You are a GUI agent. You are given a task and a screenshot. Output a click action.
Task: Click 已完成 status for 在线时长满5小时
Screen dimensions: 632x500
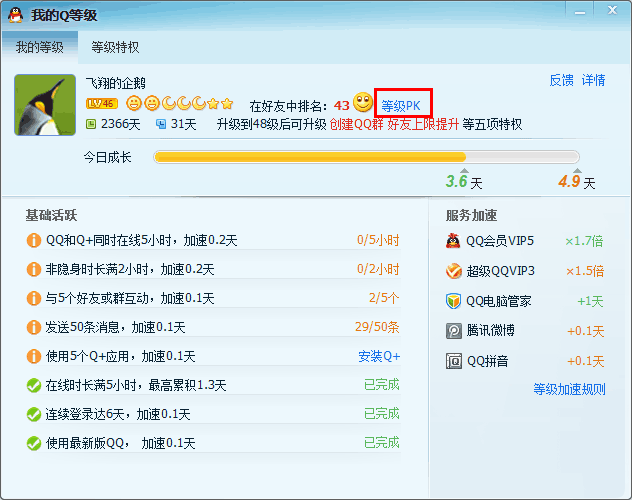(x=382, y=385)
